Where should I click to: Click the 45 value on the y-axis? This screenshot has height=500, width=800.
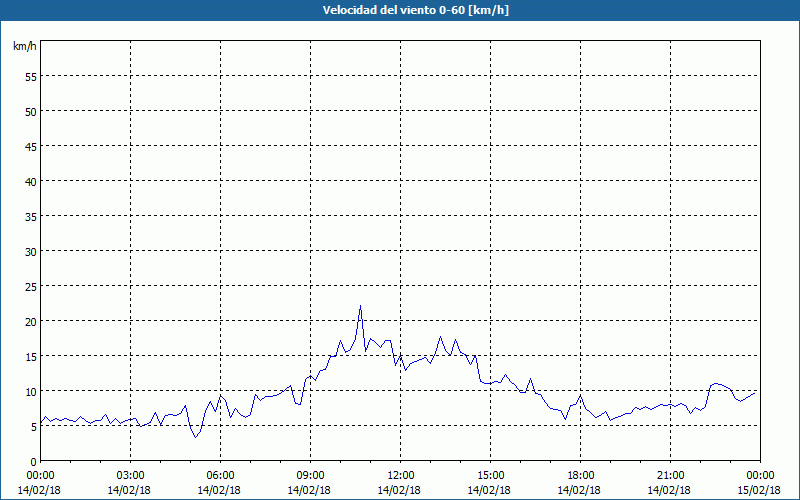point(31,146)
